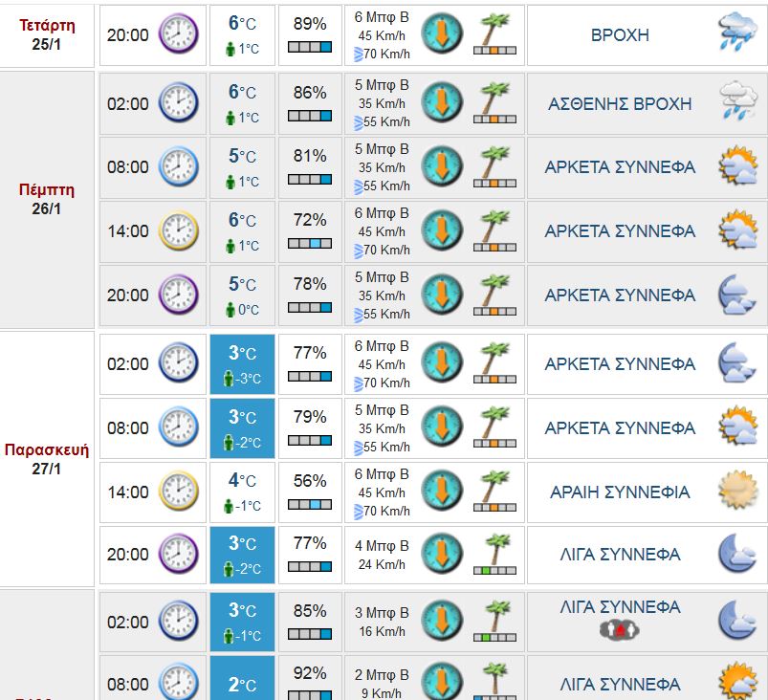Click the 89% humidity cell
768x700 pixels.
pyautogui.click(x=309, y=34)
